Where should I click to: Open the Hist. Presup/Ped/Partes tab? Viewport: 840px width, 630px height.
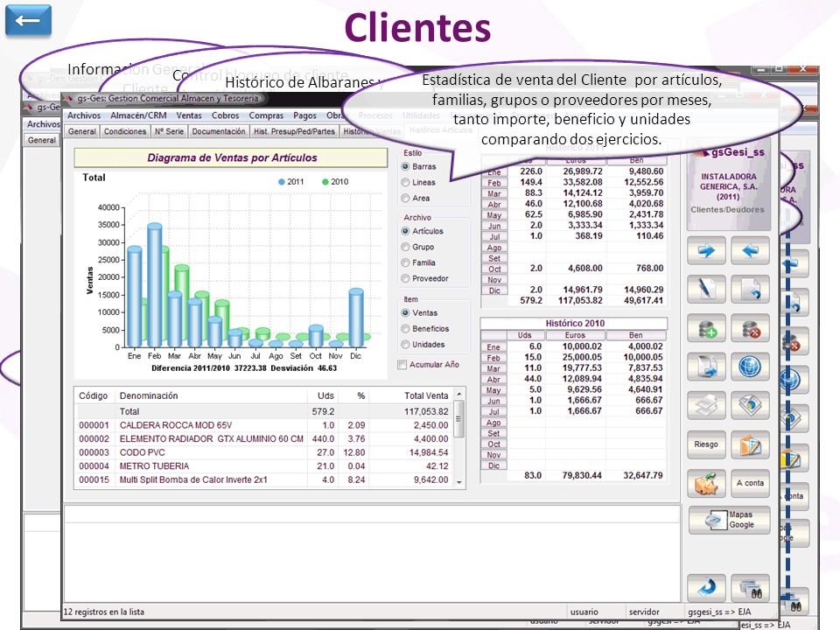coord(294,131)
